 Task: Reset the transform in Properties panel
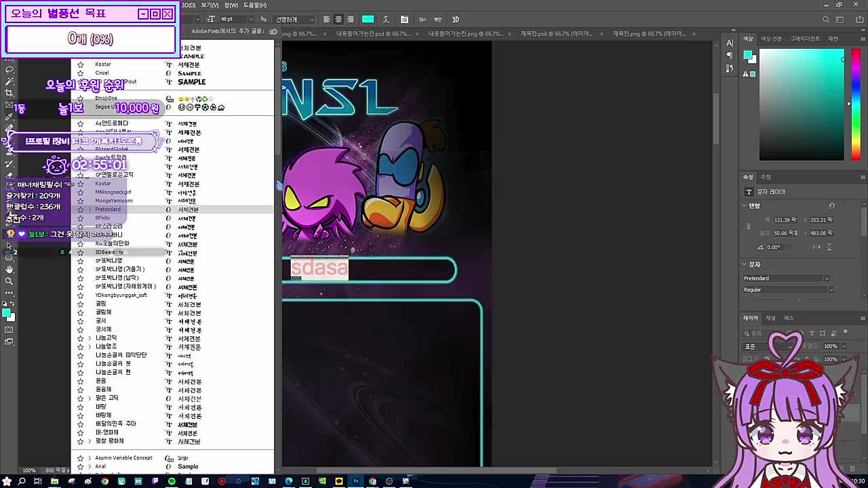click(x=832, y=205)
